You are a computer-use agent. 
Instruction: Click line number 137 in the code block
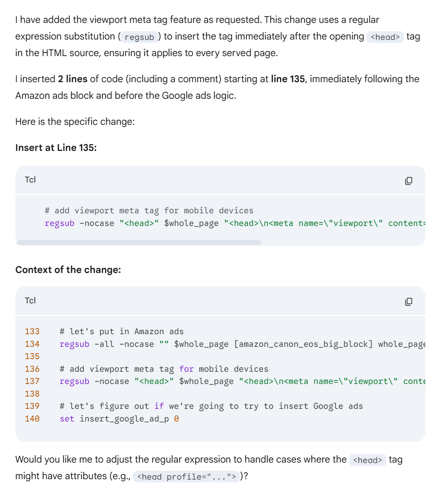click(32, 381)
